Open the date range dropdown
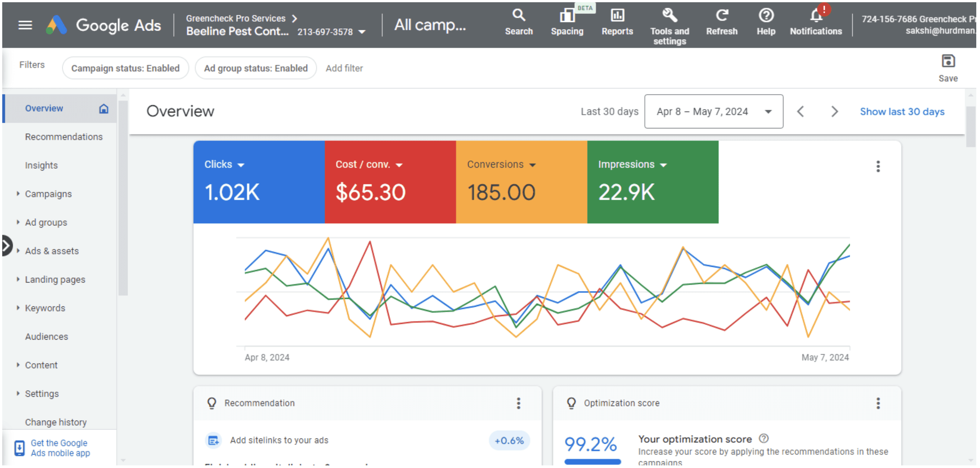 point(713,112)
